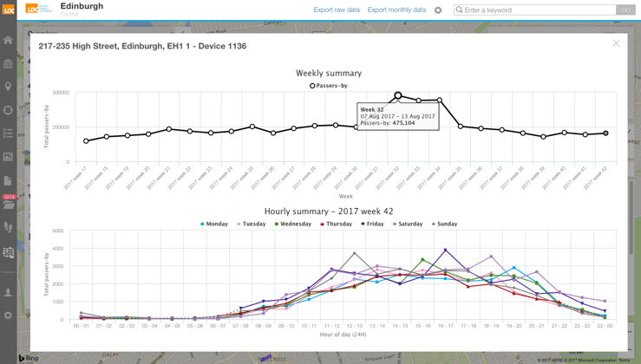The height and width of the screenshot is (364, 641).
Task: Select the week 35 data point after the drop
Action: 461,127
